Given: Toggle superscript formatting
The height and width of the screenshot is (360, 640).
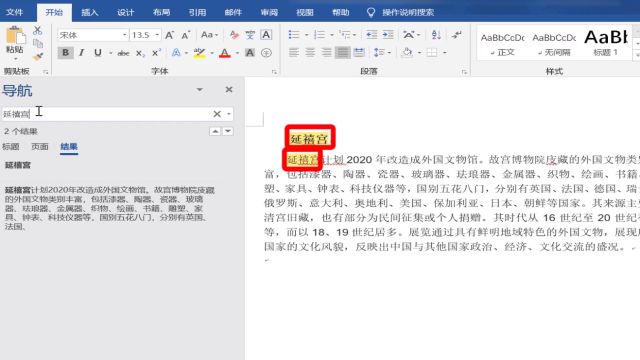Looking at the screenshot, I should coord(156,53).
